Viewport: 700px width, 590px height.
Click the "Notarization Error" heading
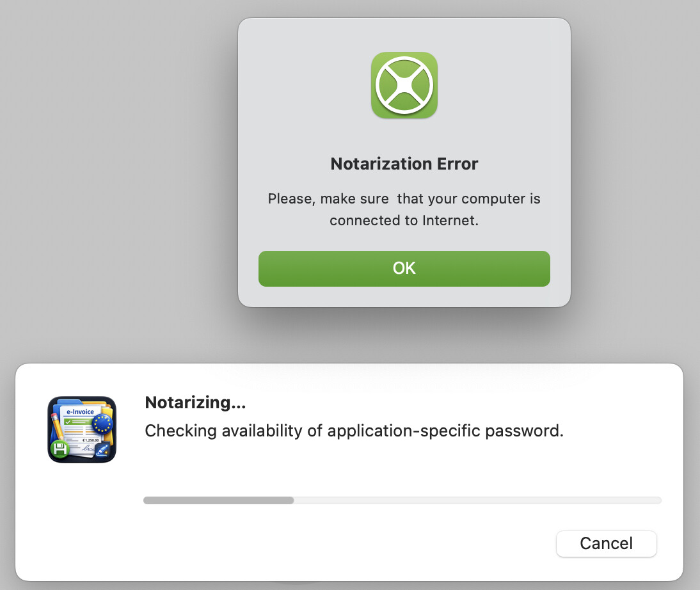coord(404,164)
